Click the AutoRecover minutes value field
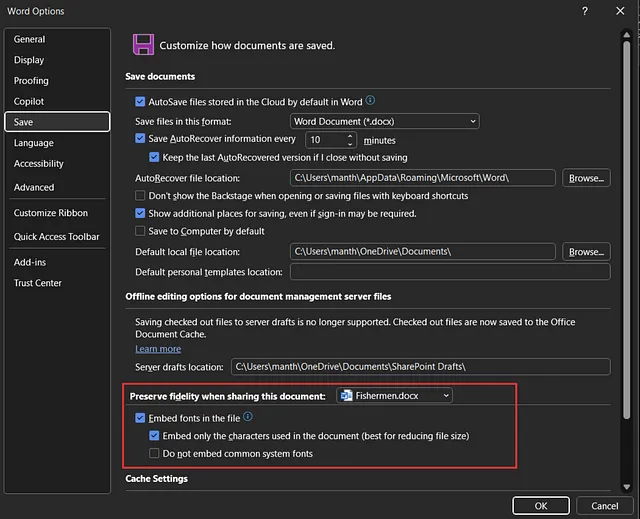Image resolution: width=640 pixels, height=519 pixels. 326,140
